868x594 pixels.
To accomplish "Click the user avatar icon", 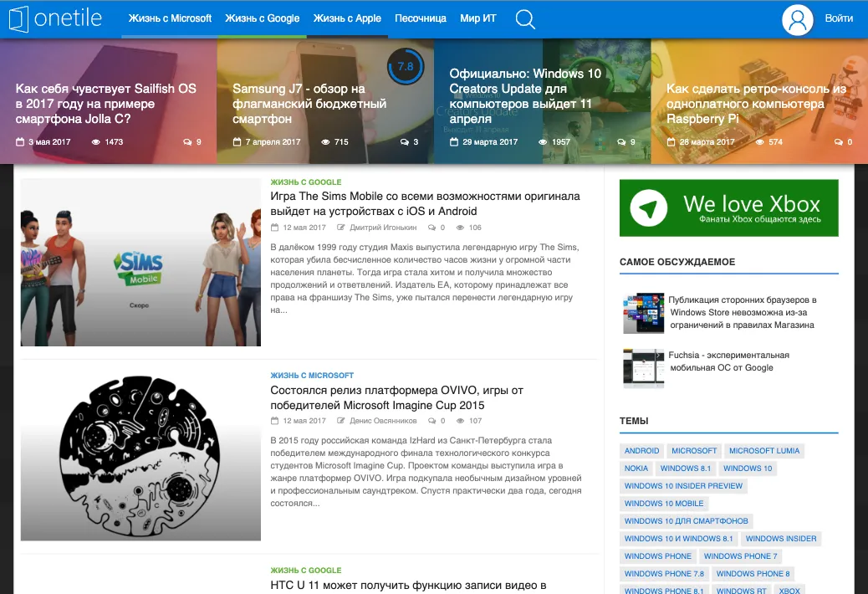I will (797, 19).
